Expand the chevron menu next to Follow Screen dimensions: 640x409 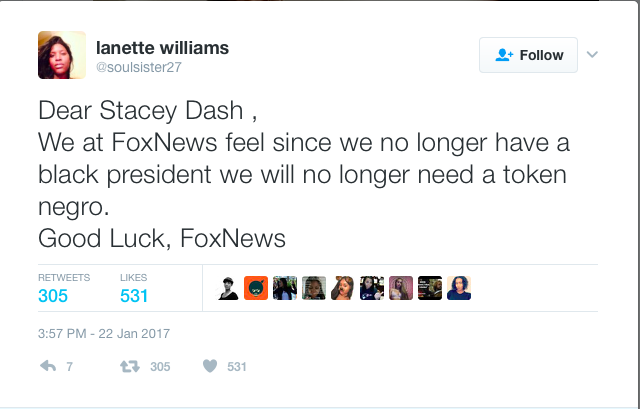[x=592, y=54]
